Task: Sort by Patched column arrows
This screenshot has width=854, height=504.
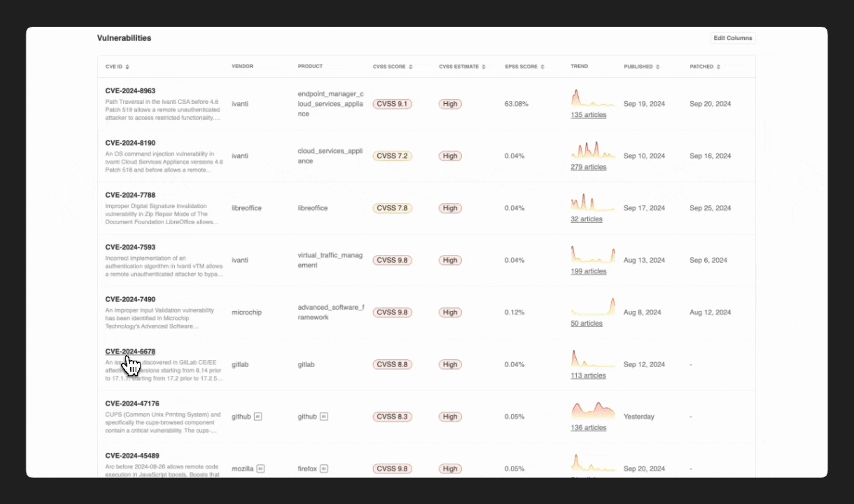Action: coord(718,67)
